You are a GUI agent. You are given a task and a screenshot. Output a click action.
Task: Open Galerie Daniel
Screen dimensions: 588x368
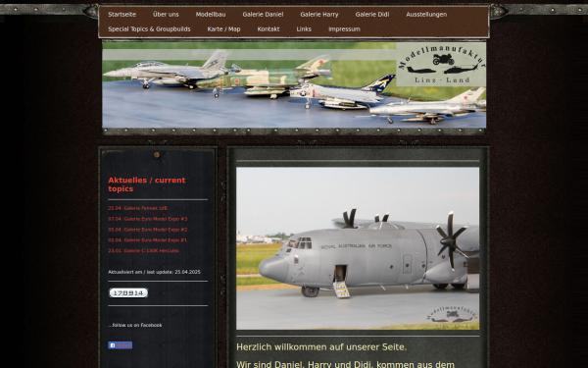(x=263, y=15)
